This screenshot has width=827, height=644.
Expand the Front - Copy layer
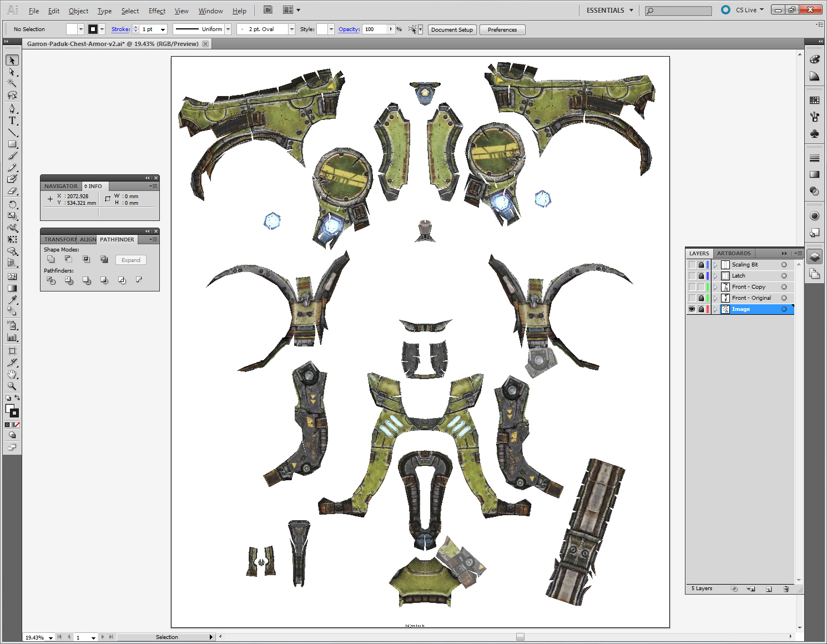[x=715, y=287]
